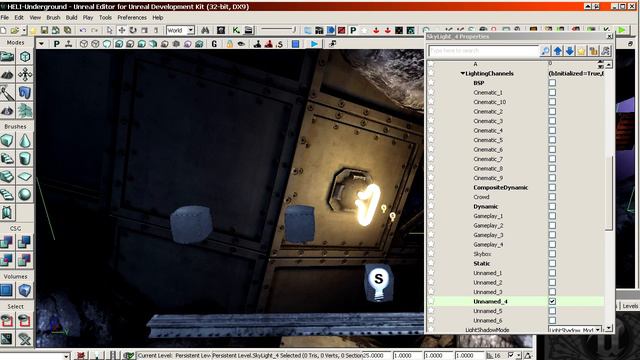Open Kismet editor from toolbar
Screen dimensions: 640x360
tap(236, 30)
